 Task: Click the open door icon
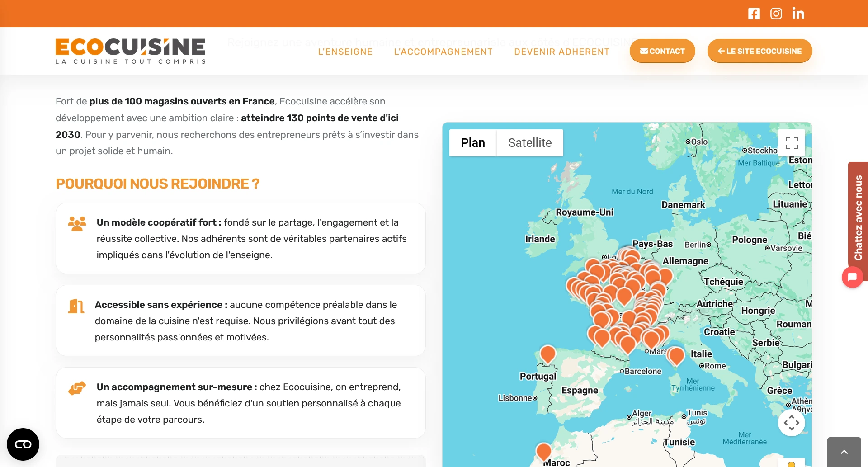76,306
